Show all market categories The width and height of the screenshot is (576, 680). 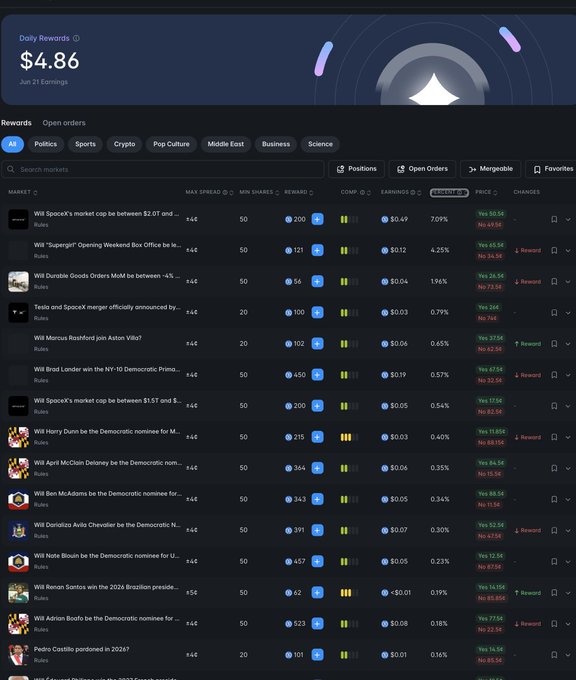(x=12, y=144)
